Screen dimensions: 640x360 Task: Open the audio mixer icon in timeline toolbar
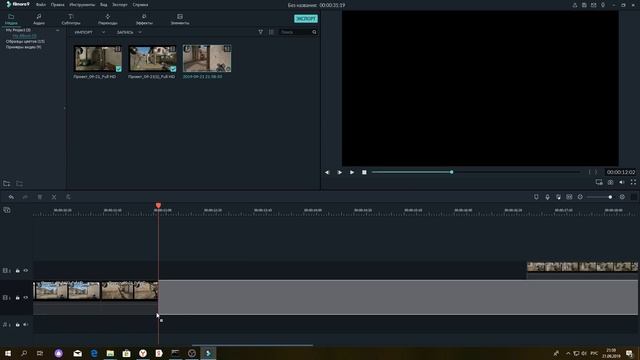coord(558,197)
